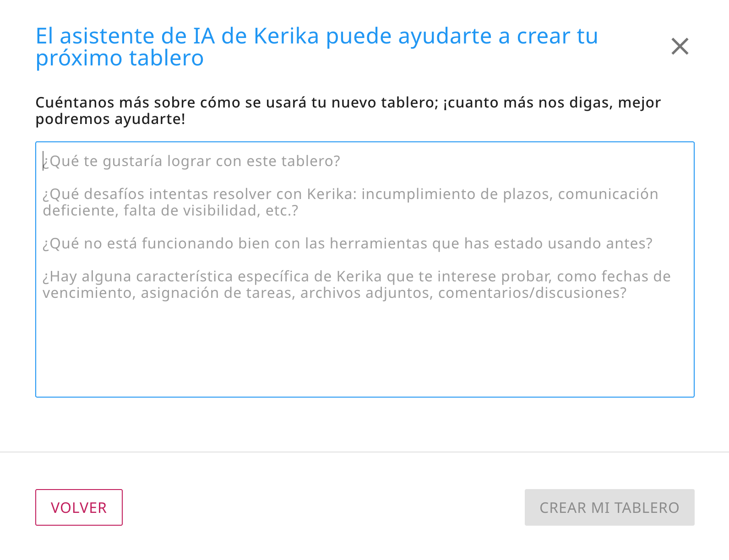Image resolution: width=729 pixels, height=560 pixels.
Task: Place cursor at text area's blinking caret
Action: (44, 161)
